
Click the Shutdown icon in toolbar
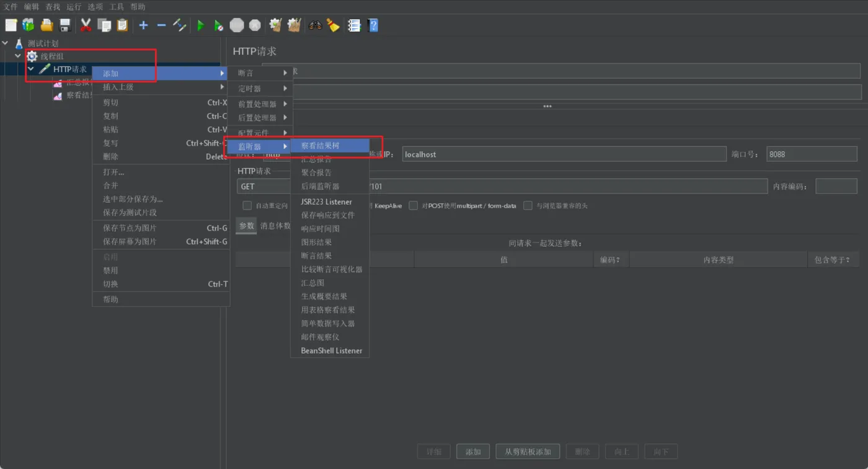pos(255,25)
